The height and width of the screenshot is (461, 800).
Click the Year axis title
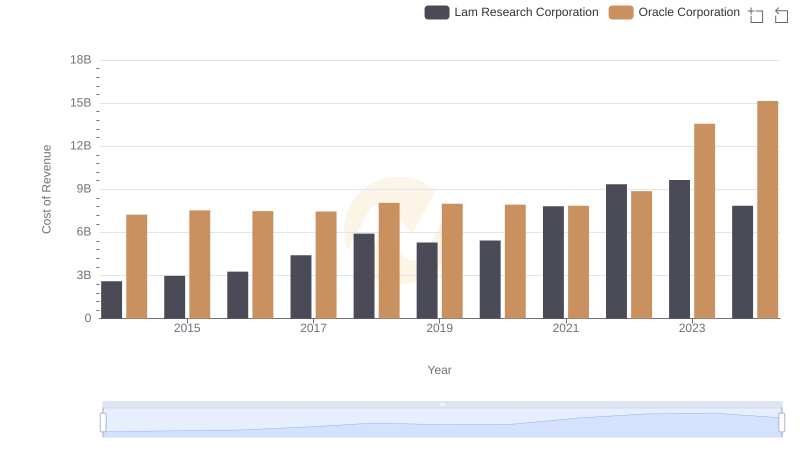click(x=439, y=370)
